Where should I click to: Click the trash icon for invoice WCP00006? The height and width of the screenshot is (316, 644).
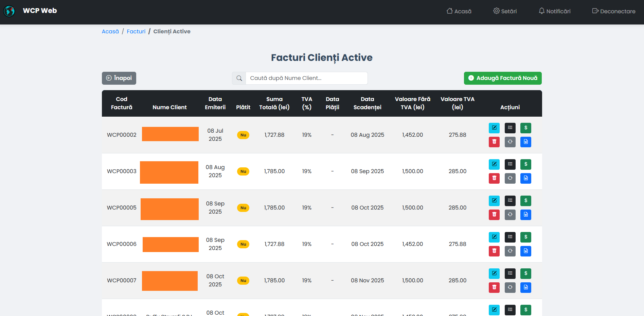pyautogui.click(x=494, y=251)
